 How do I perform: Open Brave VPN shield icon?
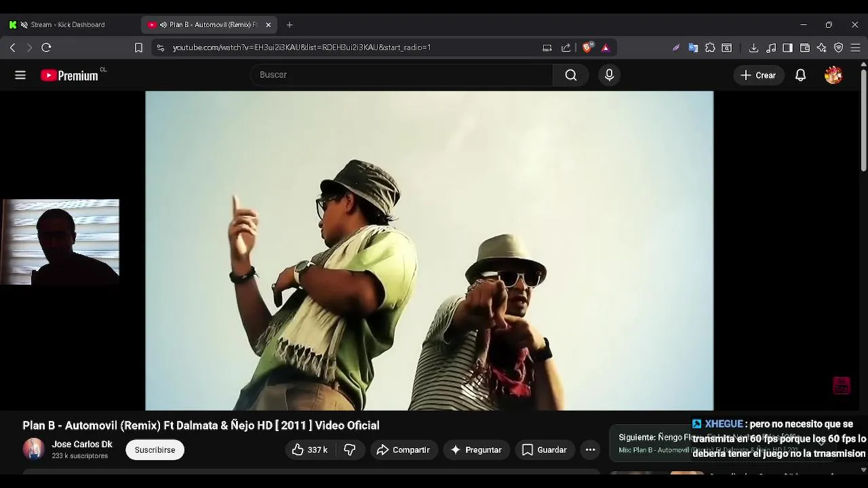839,47
